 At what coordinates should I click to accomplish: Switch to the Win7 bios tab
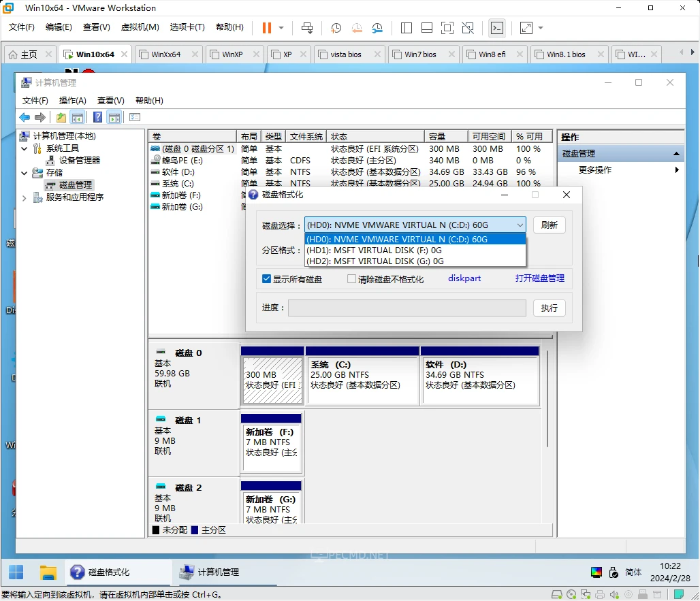coord(420,54)
